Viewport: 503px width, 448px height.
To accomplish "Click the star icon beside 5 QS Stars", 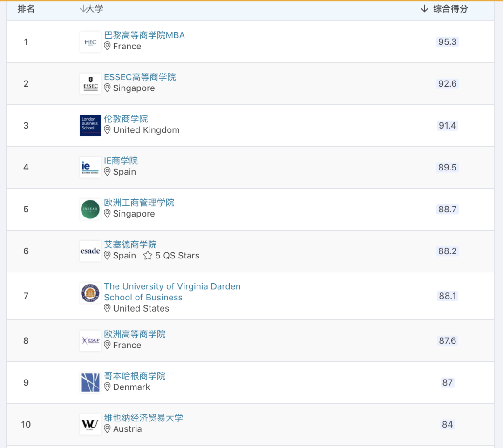I will click(x=148, y=256).
